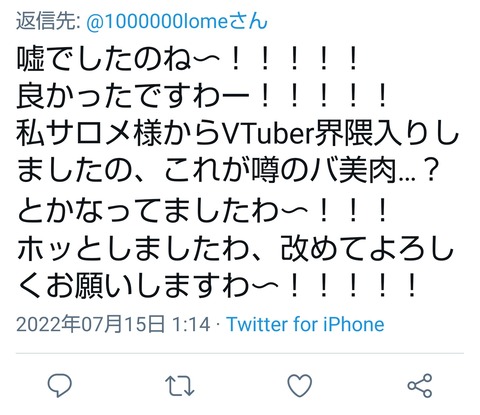This screenshot has width=480, height=415.
Task: Select the line 良かったですわー
Action: coord(133,97)
